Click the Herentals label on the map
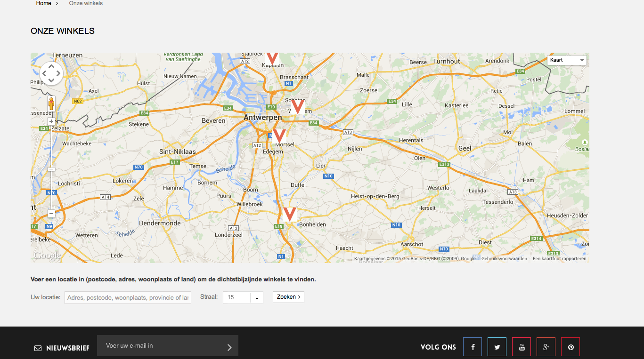644x359 pixels. pos(411,140)
